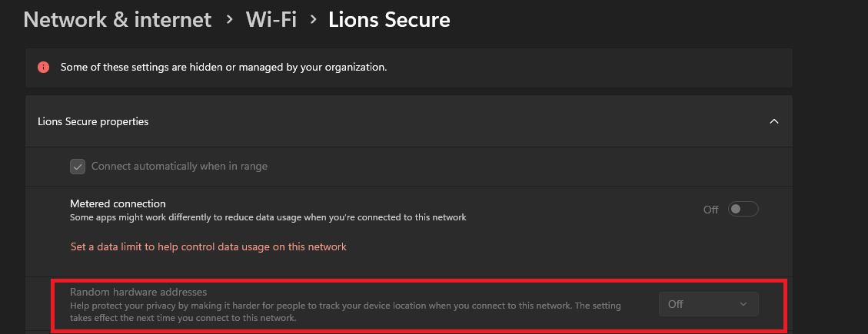868x334 pixels.
Task: Click the chevron after Network & internet
Action: pos(229,19)
